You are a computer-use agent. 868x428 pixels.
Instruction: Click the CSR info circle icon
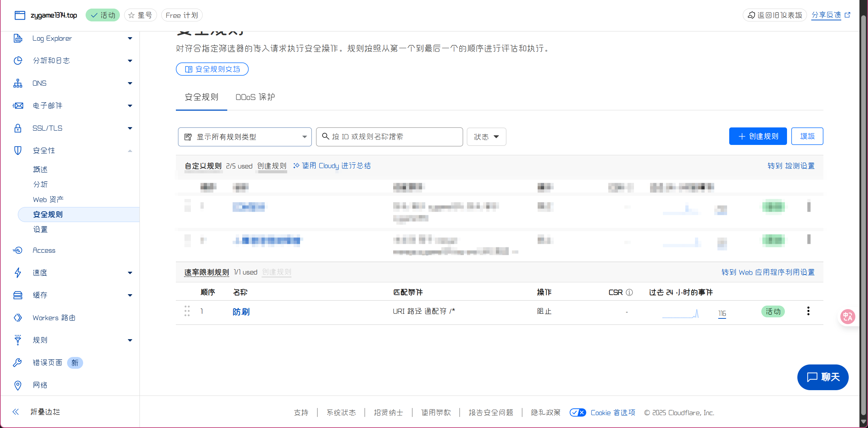(629, 292)
